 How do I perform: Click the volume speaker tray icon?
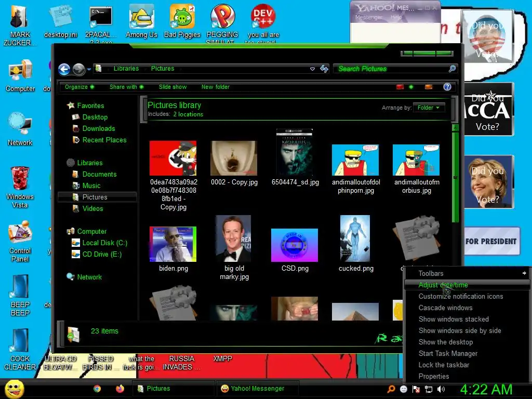441,389
